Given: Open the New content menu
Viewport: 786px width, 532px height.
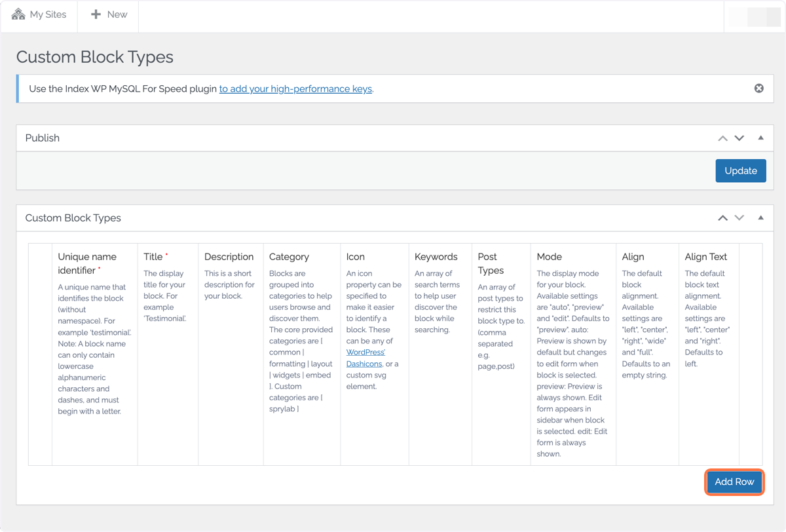Looking at the screenshot, I should [x=109, y=14].
